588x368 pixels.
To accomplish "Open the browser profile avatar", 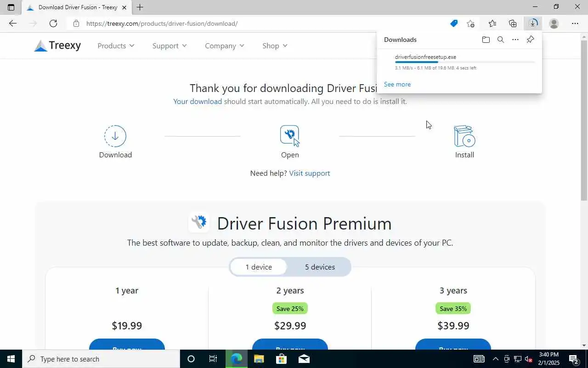I will pyautogui.click(x=554, y=23).
